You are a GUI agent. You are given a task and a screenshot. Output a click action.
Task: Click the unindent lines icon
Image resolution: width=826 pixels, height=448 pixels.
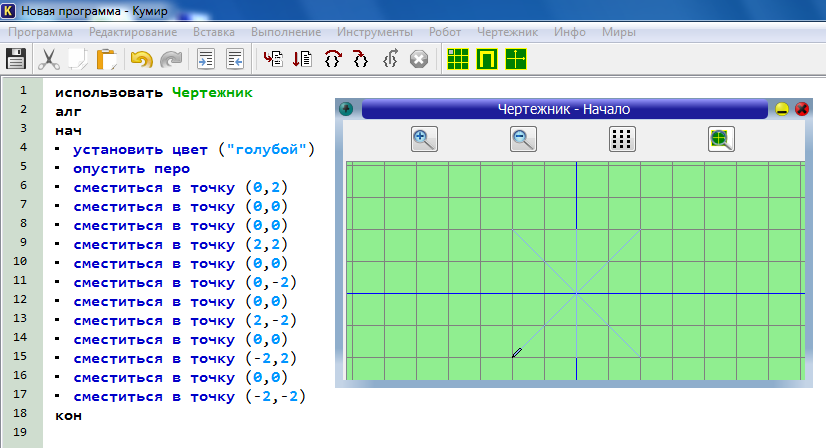(x=235, y=59)
